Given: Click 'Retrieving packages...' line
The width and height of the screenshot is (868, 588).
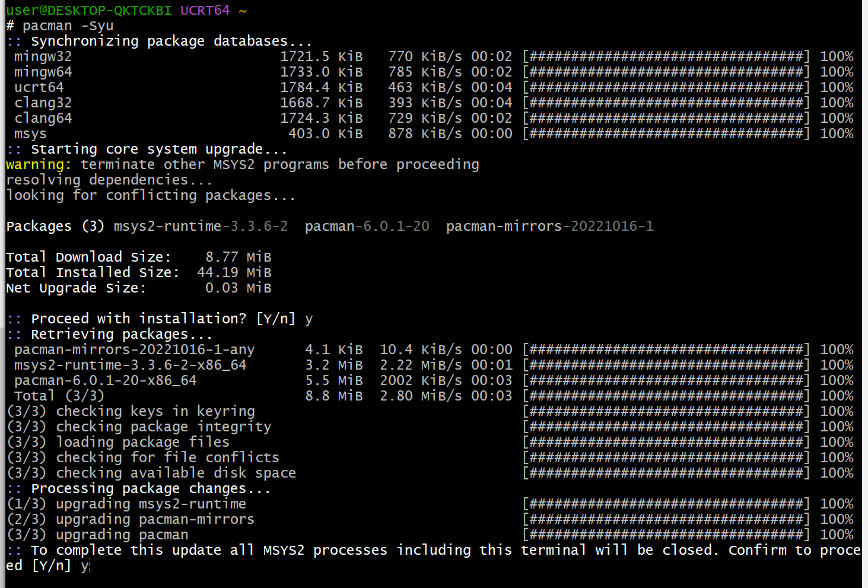Looking at the screenshot, I should click(122, 335).
